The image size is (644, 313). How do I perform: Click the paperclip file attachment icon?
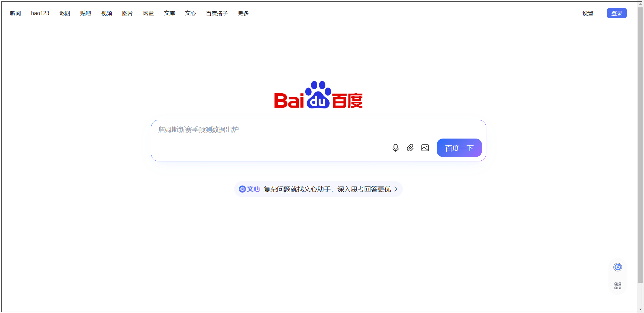click(x=410, y=148)
